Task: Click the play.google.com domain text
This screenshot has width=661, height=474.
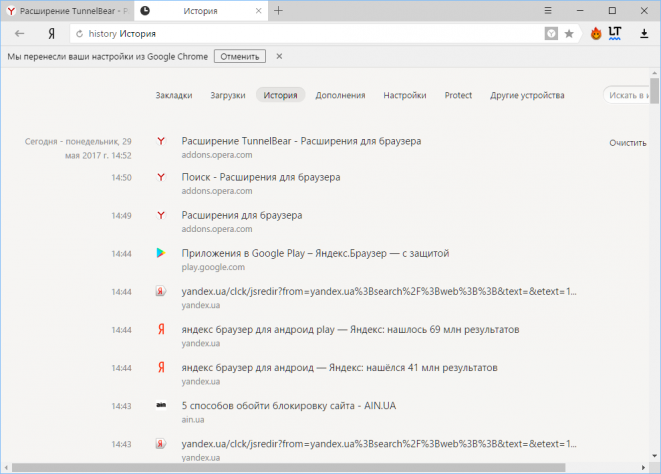Action: pos(213,267)
